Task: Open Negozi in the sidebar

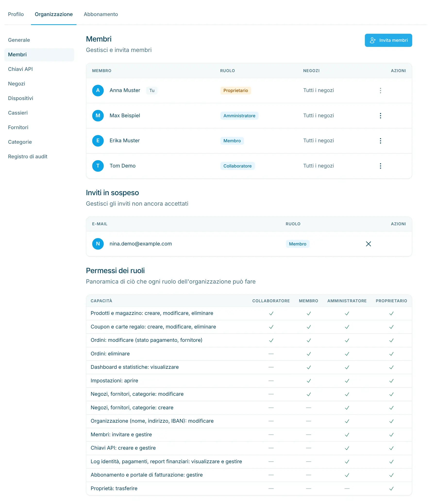Action: [39, 84]
